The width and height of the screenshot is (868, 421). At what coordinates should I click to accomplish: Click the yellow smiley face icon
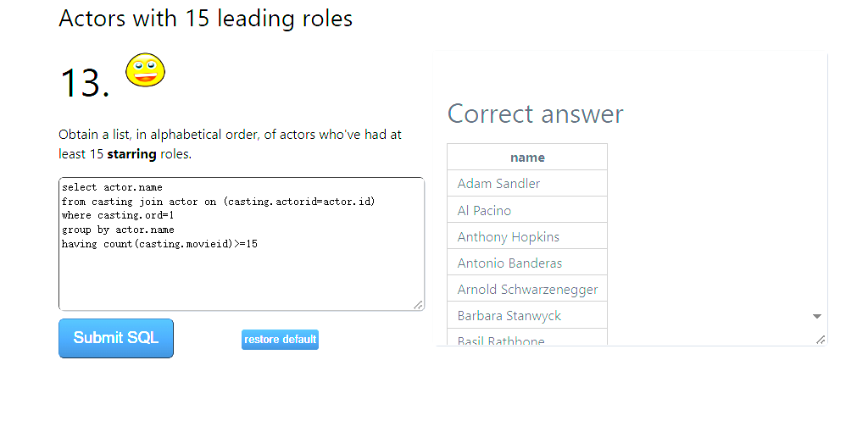(146, 69)
